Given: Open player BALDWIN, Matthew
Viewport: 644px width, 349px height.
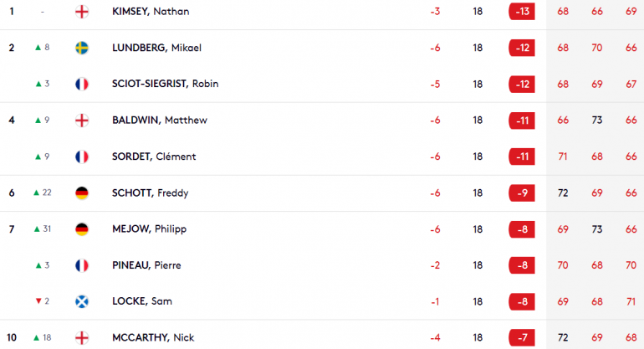Looking at the screenshot, I should pos(160,120).
